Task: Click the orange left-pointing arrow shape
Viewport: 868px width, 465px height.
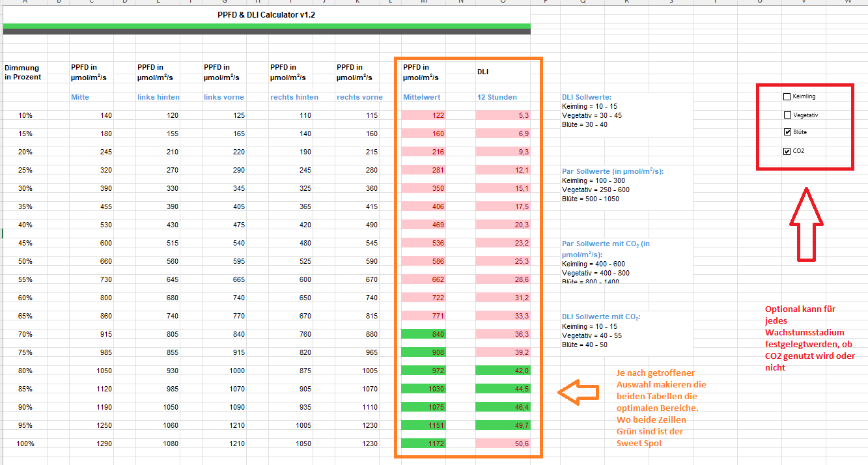Action: [578, 391]
